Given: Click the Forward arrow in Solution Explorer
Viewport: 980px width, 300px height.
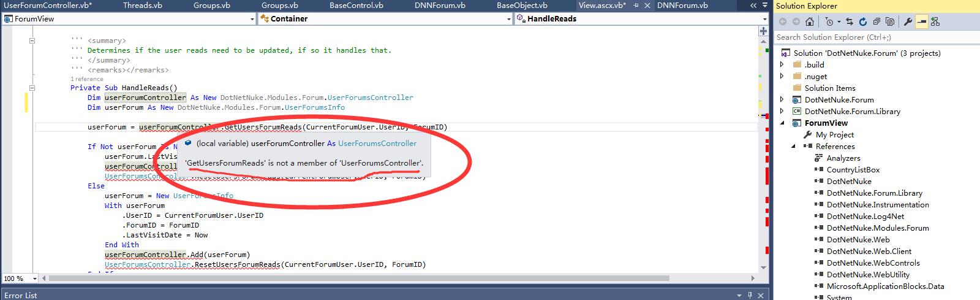Looking at the screenshot, I should pyautogui.click(x=796, y=21).
